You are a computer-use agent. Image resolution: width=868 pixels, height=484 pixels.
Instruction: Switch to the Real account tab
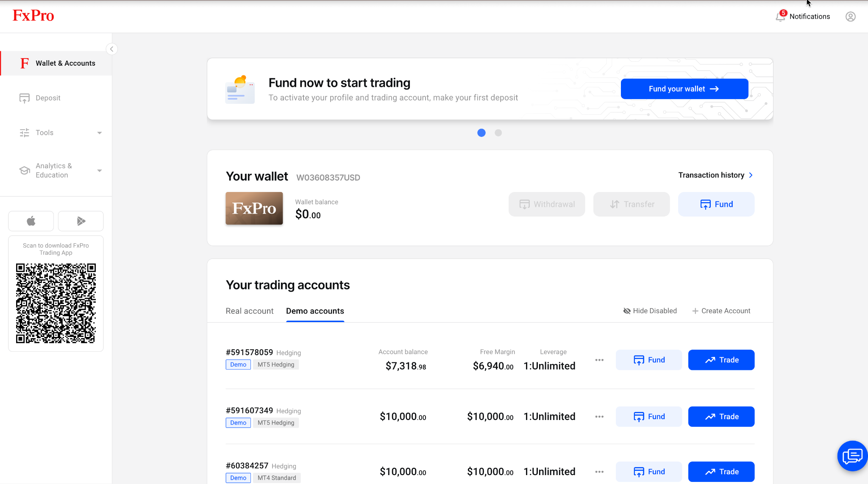(x=250, y=311)
